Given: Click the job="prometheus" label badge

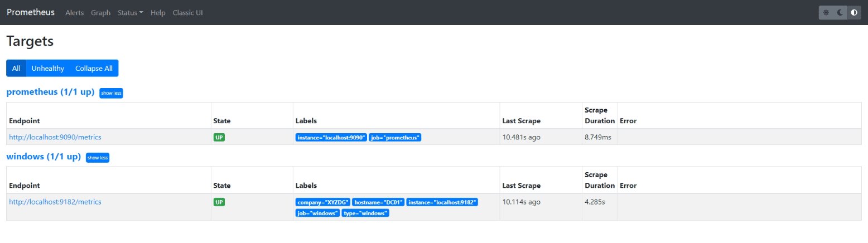Looking at the screenshot, I should point(395,138).
